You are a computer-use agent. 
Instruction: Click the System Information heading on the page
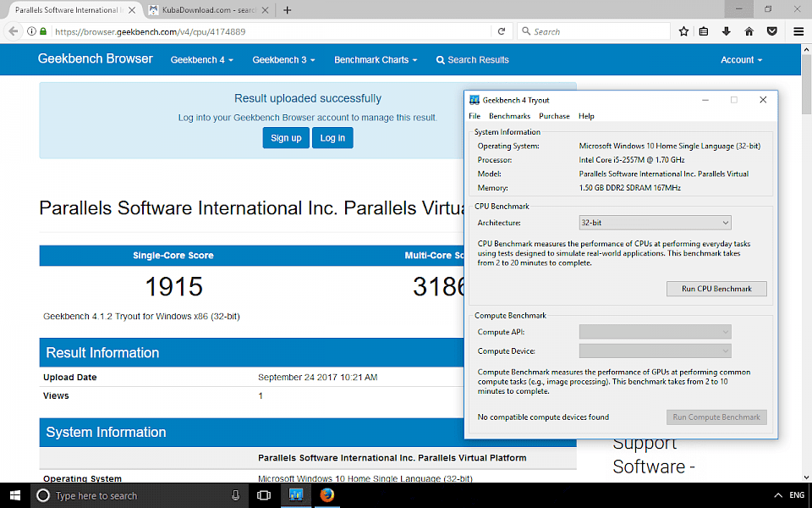pyautogui.click(x=107, y=433)
